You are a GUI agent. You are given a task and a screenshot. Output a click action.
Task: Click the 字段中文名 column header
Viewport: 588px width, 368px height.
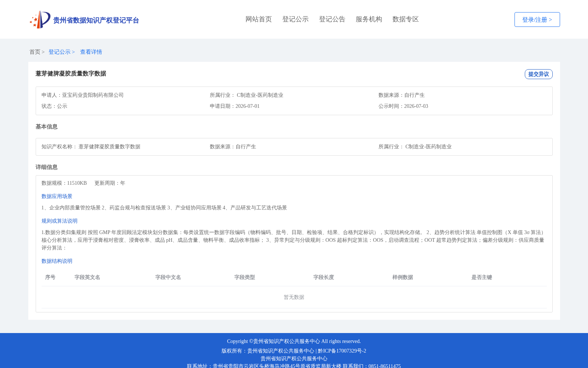pos(168,277)
